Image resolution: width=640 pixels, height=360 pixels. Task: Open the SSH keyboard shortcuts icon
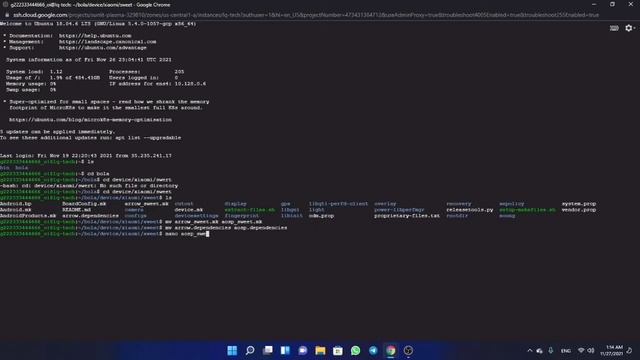pyautogui.click(x=614, y=28)
